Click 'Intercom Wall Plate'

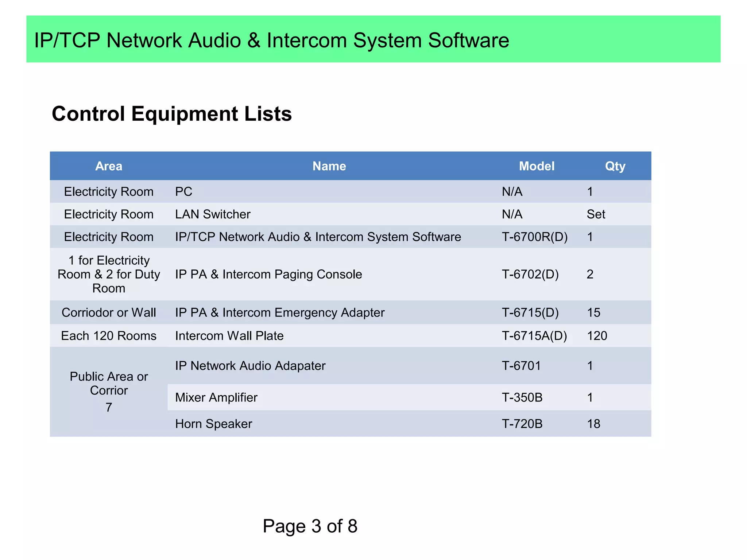(x=229, y=336)
